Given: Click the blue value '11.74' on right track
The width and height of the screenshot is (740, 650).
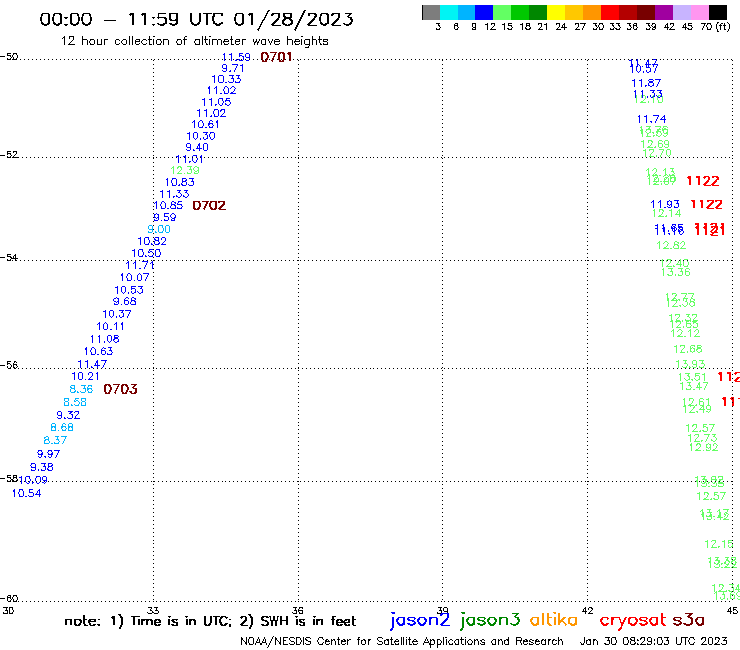Looking at the screenshot, I should [x=652, y=119].
